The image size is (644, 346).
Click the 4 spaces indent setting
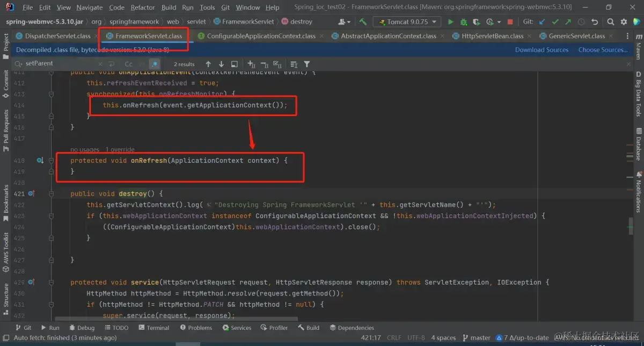[x=443, y=337]
